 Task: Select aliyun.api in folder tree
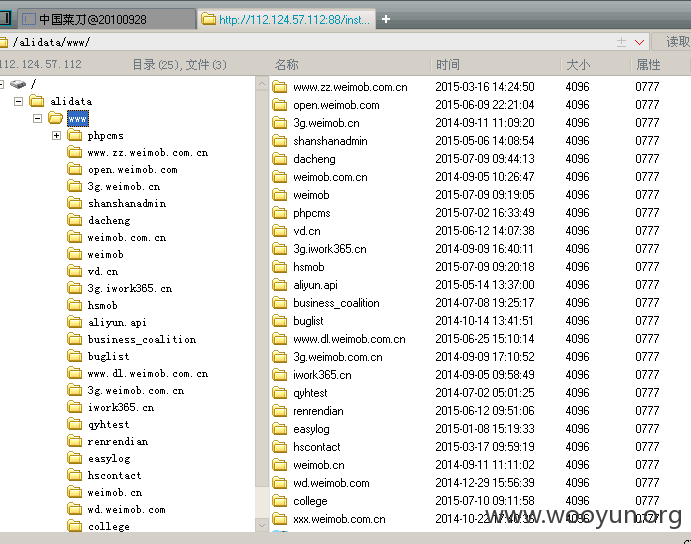[x=117, y=322]
